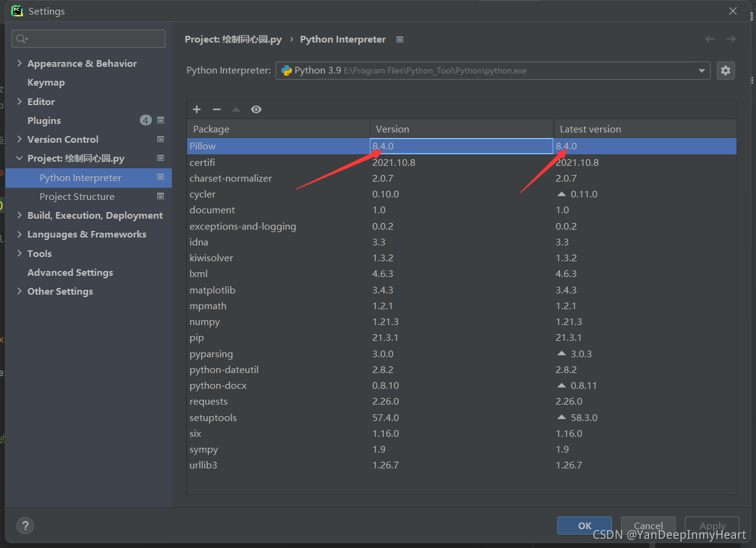The height and width of the screenshot is (548, 756).
Task: Click the plus icon to install a package
Action: click(197, 109)
